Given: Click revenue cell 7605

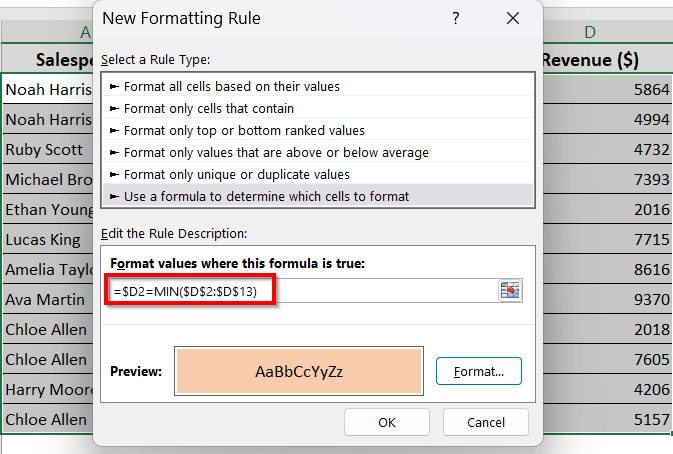Looking at the screenshot, I should 608,360.
